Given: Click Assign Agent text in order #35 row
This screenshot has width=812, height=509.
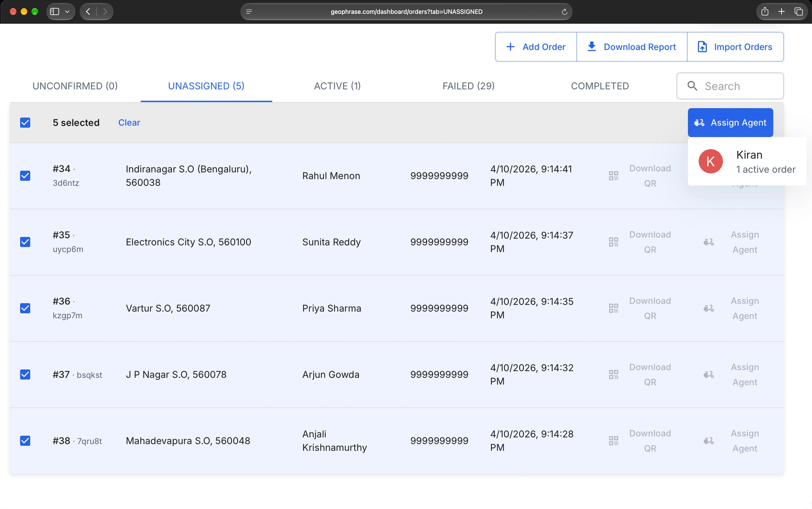Looking at the screenshot, I should click(745, 242).
